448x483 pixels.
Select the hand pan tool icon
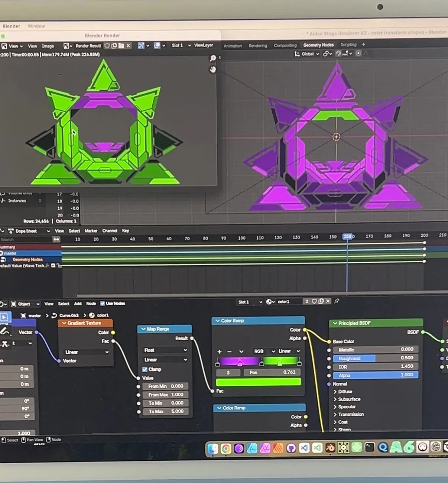point(213,69)
